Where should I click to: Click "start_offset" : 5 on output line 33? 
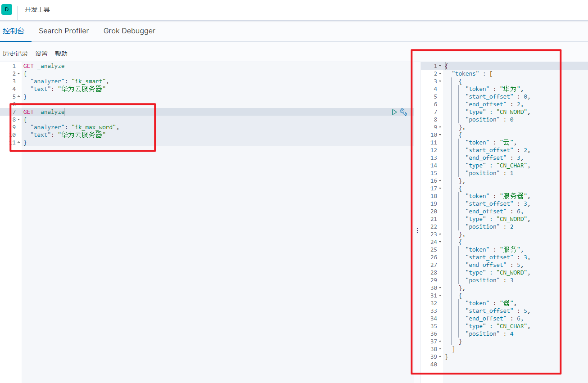coord(497,311)
